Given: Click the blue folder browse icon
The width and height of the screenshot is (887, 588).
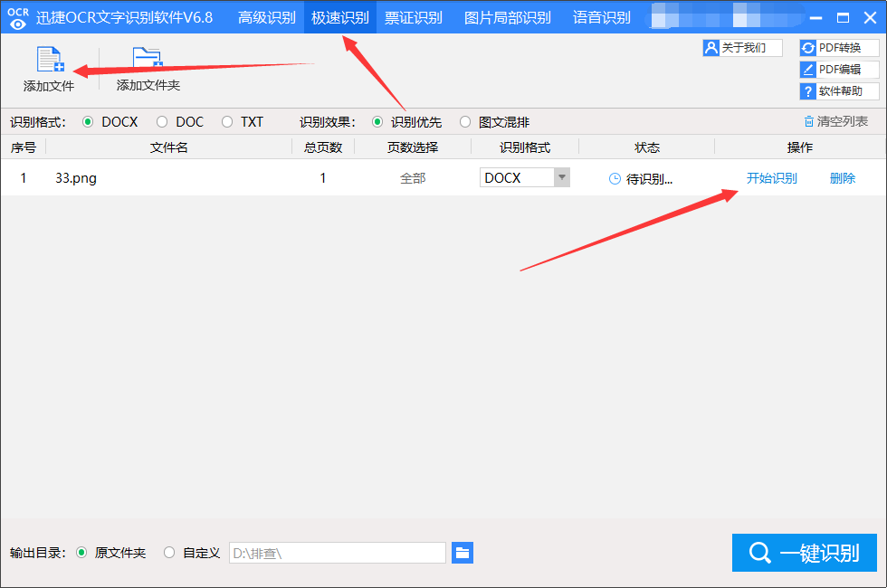Looking at the screenshot, I should (x=463, y=553).
